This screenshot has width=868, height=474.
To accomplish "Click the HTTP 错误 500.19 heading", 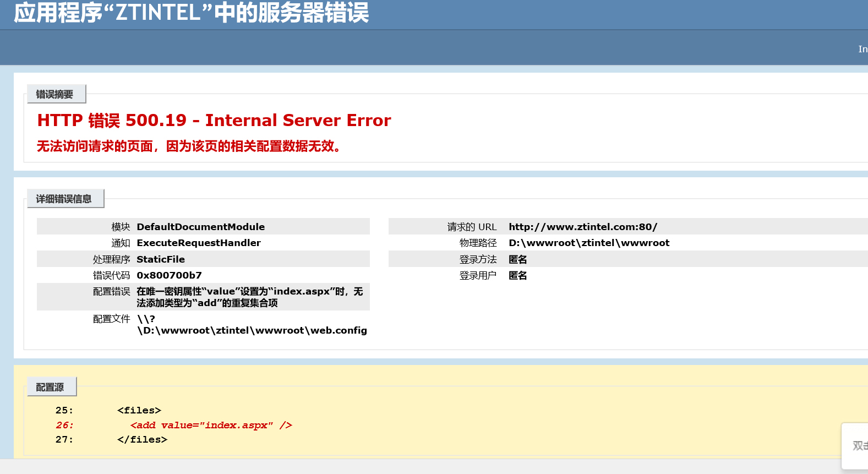I will [x=214, y=121].
